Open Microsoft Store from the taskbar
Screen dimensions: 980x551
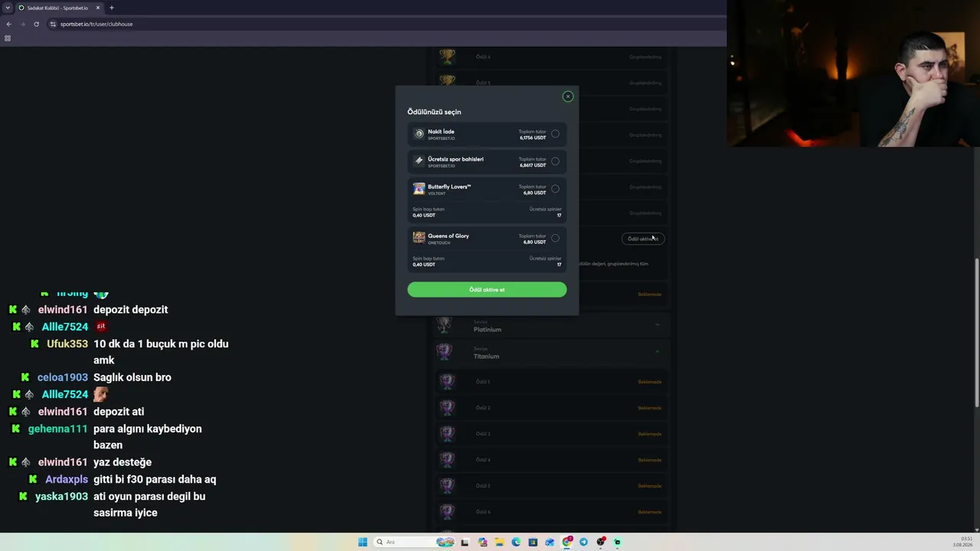pyautogui.click(x=533, y=542)
